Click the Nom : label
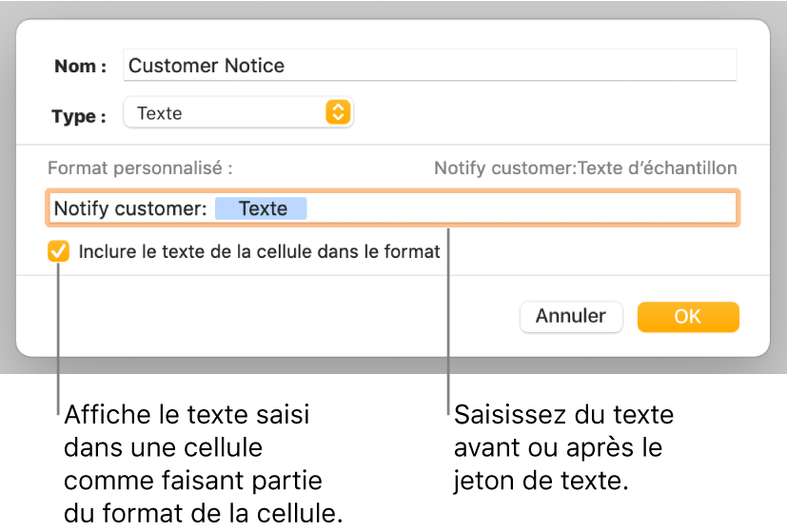Screen dimensions: 787x532 tap(80, 66)
